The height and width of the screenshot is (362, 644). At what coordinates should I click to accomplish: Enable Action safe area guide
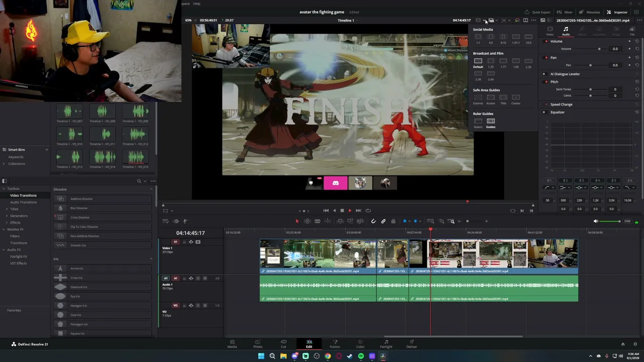(491, 100)
